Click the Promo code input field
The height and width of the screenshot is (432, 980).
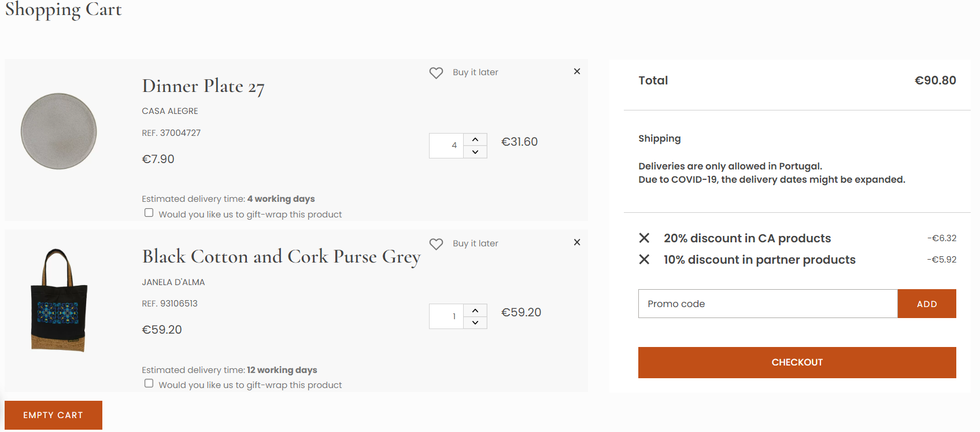(x=767, y=304)
